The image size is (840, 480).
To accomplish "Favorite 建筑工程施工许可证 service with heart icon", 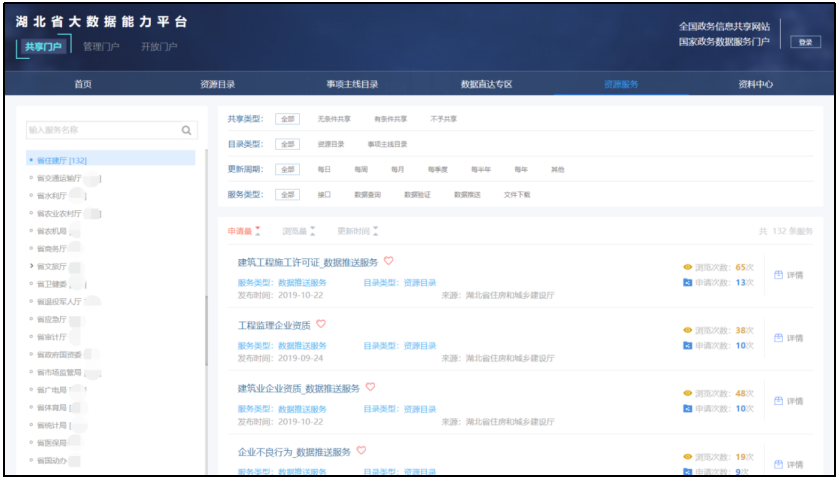I will pos(389,261).
